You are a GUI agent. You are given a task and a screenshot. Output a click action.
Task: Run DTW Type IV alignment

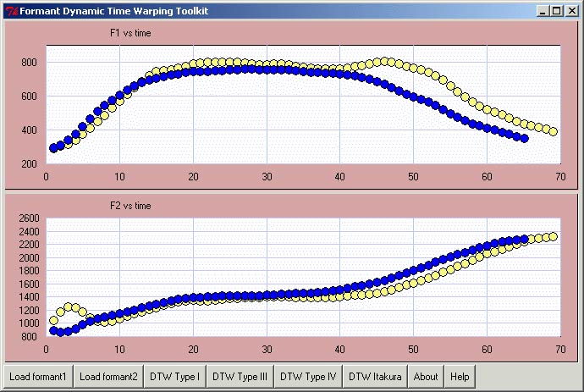308,377
